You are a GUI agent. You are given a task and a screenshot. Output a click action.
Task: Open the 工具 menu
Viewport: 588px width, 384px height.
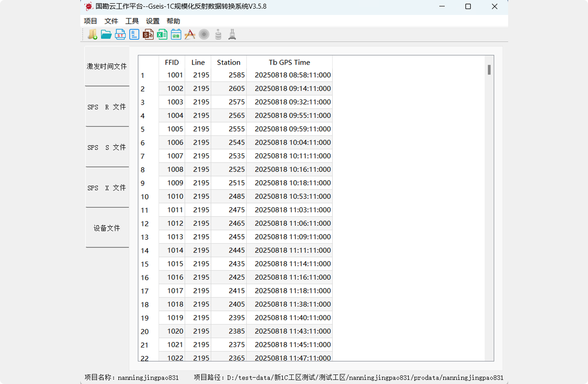(x=132, y=21)
